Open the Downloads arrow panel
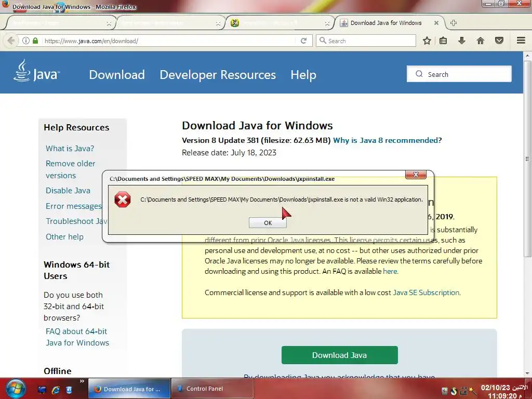The width and height of the screenshot is (532, 399). point(461,41)
